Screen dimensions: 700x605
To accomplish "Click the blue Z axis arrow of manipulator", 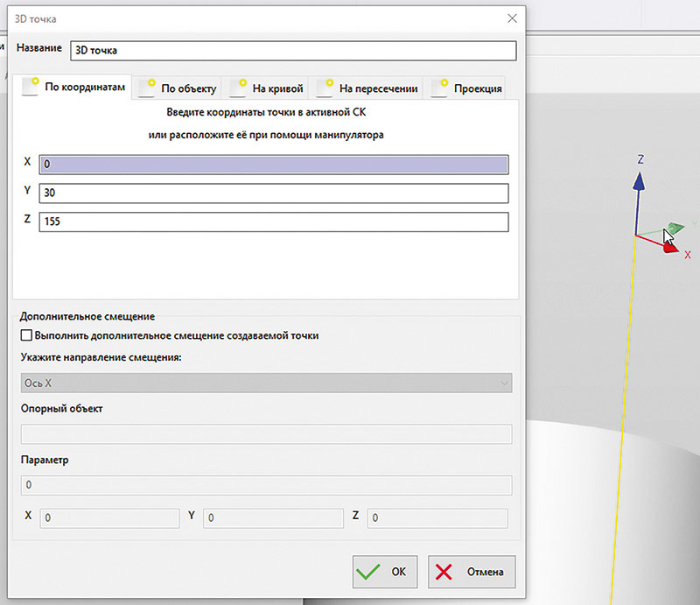I will click(640, 182).
